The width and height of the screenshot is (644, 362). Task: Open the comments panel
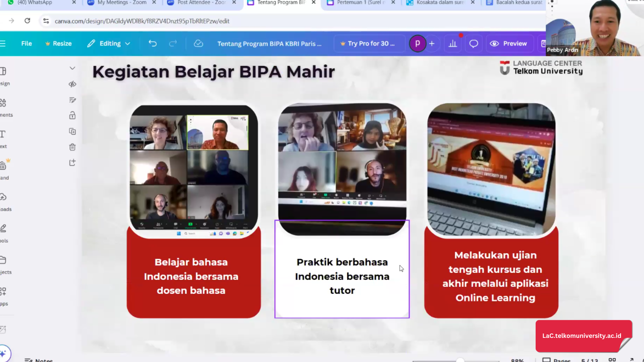(473, 43)
